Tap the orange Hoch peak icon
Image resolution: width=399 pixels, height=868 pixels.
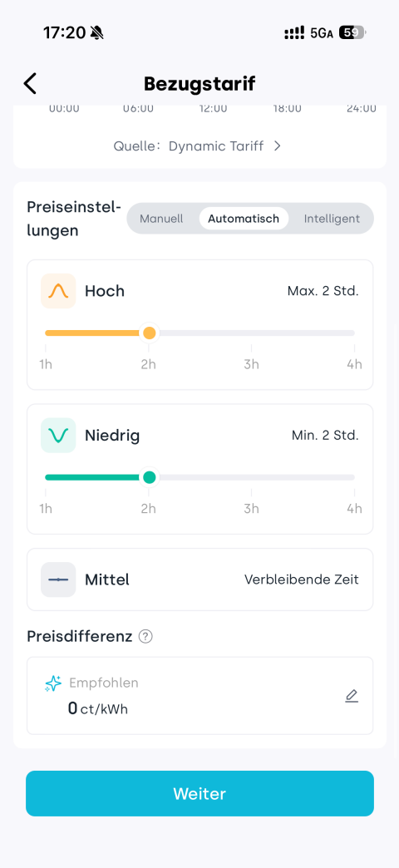pyautogui.click(x=58, y=291)
